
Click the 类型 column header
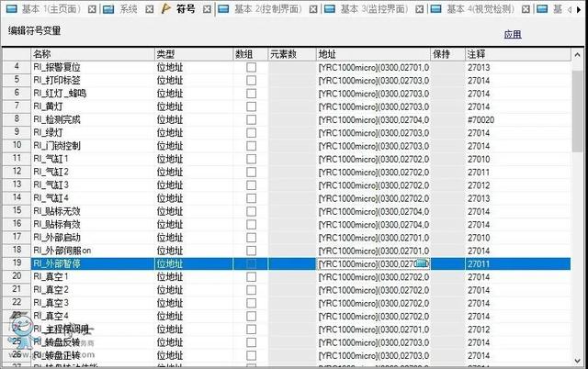pyautogui.click(x=194, y=54)
